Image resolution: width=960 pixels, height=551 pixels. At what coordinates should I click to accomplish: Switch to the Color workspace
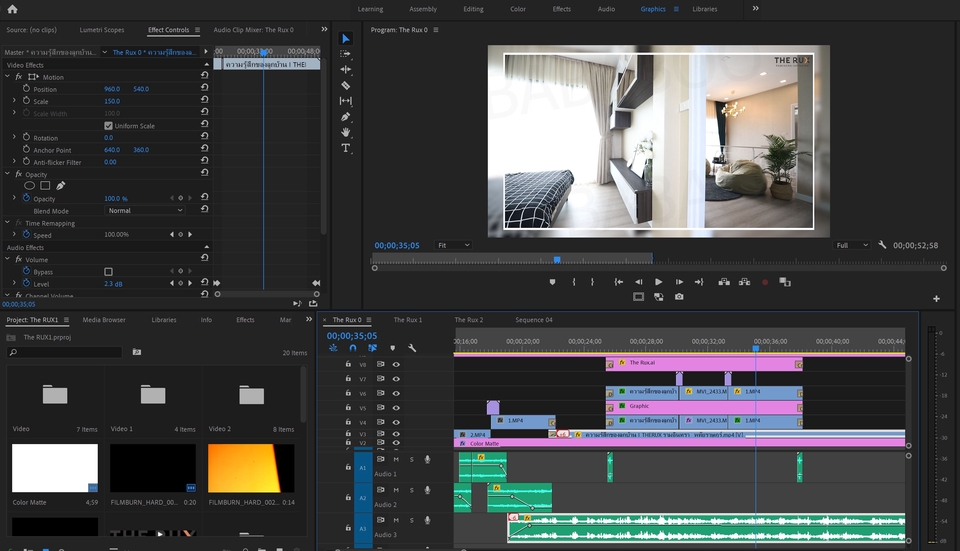tap(518, 9)
